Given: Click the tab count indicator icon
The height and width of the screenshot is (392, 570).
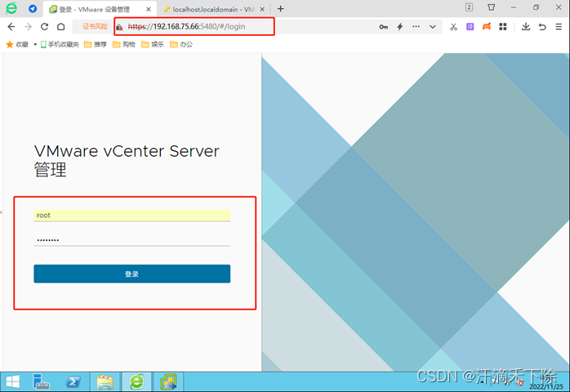Looking at the screenshot, I should [x=469, y=7].
